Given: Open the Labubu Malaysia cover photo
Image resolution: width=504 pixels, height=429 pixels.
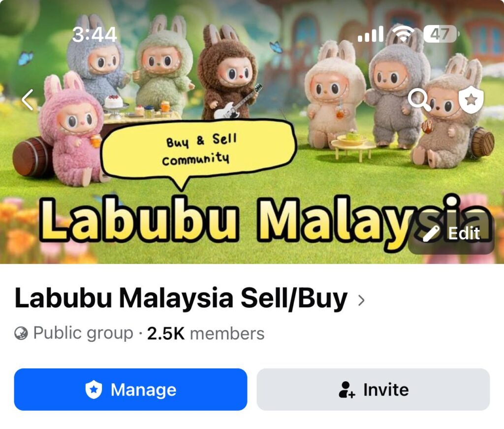Looking at the screenshot, I should point(252,132).
